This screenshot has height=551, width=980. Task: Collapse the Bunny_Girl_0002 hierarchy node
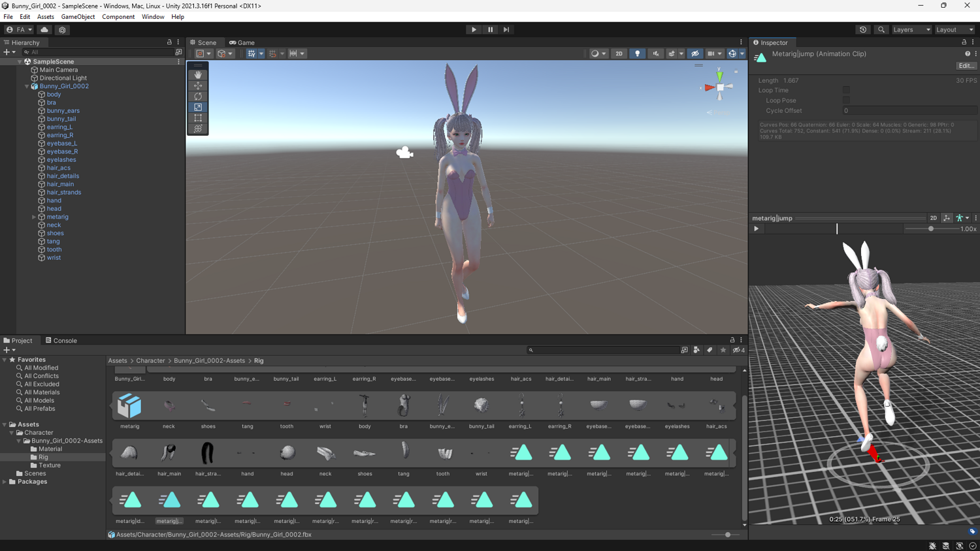[x=27, y=86]
